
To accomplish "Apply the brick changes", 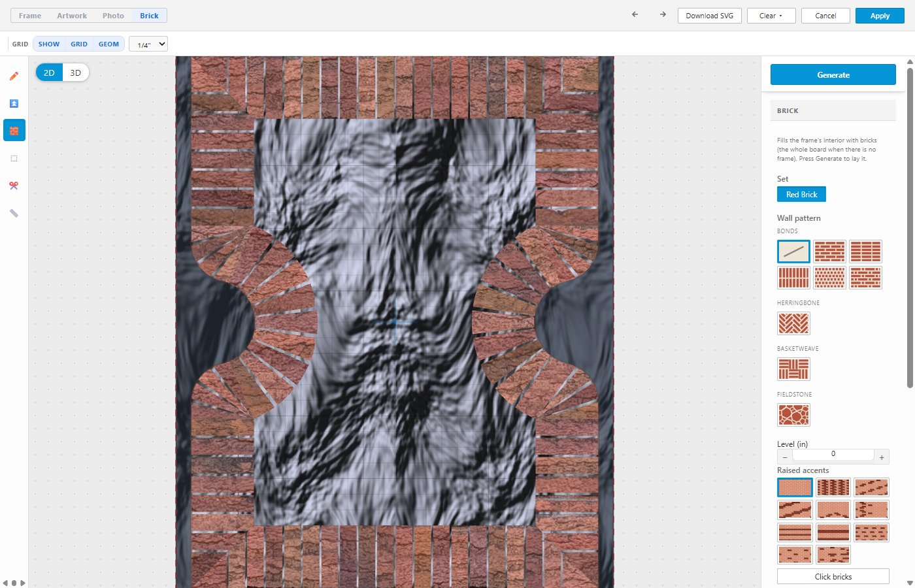I will [x=880, y=16].
